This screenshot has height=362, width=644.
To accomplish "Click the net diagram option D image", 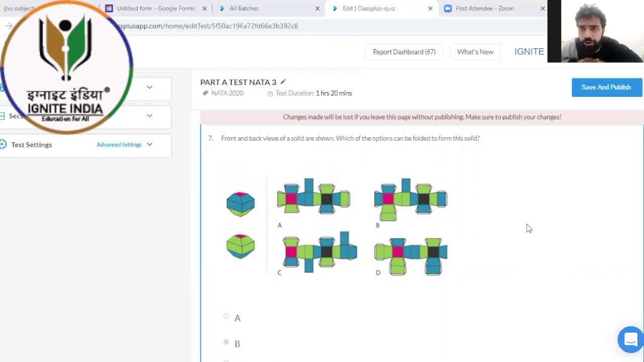I will [x=411, y=256].
